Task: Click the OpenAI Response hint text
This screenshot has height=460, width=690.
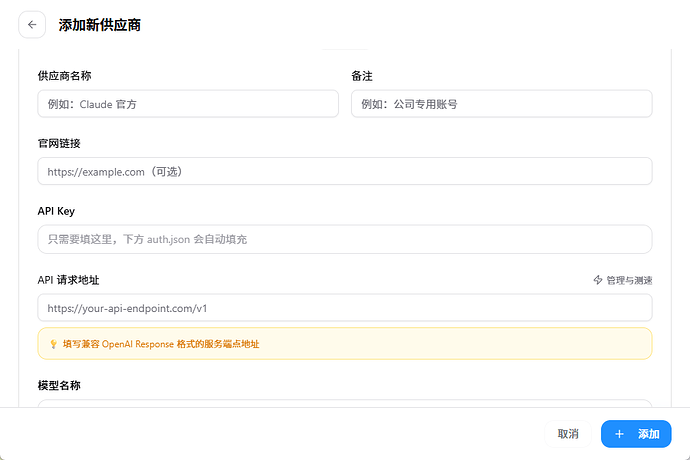Action: [161, 344]
